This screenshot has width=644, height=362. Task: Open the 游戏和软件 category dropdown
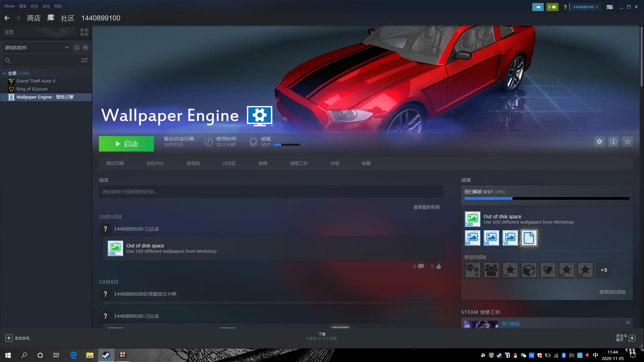pyautogui.click(x=37, y=48)
